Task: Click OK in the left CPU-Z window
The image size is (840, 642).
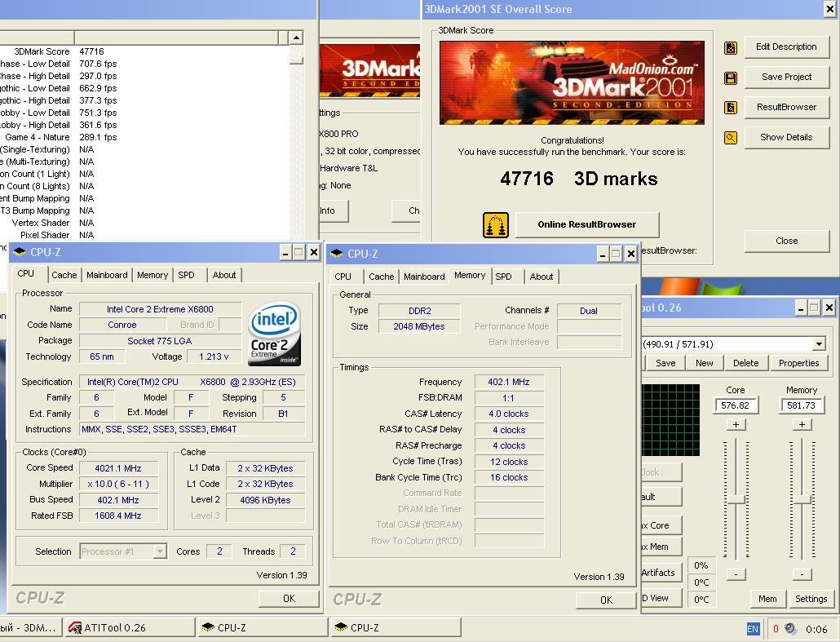Action: tap(289, 599)
